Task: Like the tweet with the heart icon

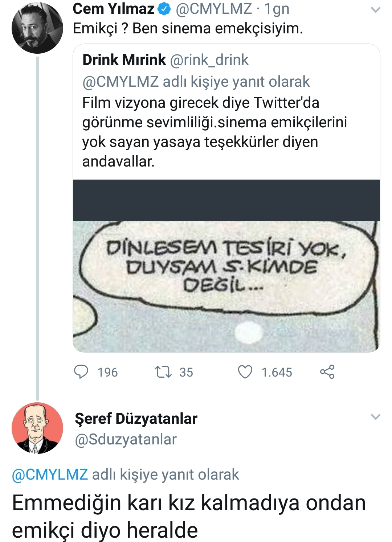Action: [245, 372]
